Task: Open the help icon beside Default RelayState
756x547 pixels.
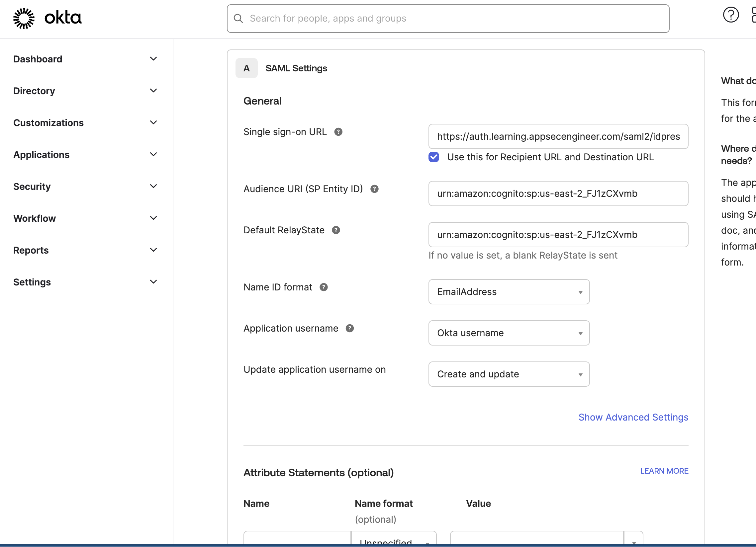Action: 336,230
